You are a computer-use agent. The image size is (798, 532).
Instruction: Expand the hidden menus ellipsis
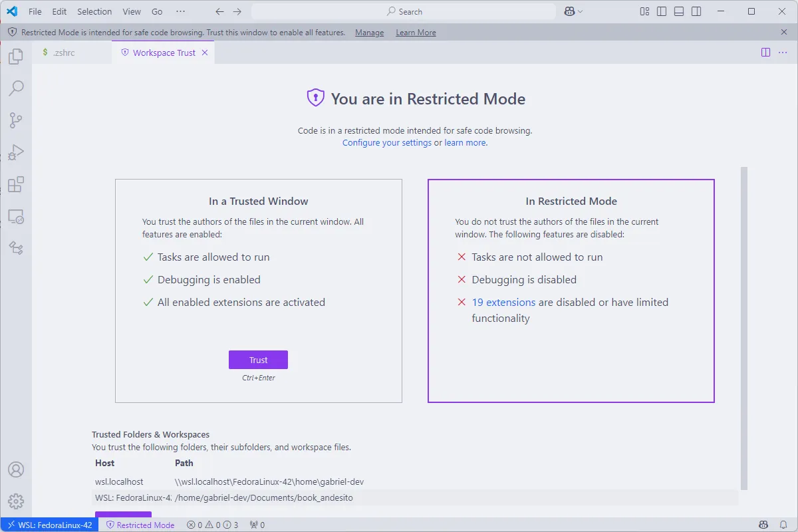(181, 11)
